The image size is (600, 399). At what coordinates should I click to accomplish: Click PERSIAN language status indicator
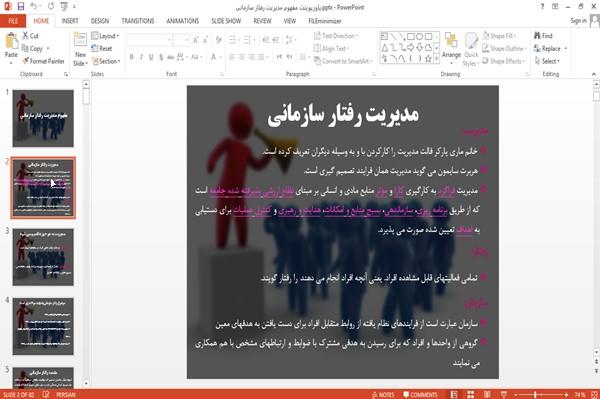click(66, 394)
